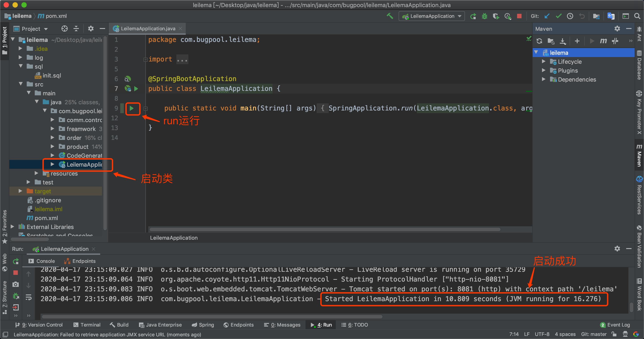Toggle the file lock in status bar
Viewport: 644px width, 339px height.
point(614,334)
